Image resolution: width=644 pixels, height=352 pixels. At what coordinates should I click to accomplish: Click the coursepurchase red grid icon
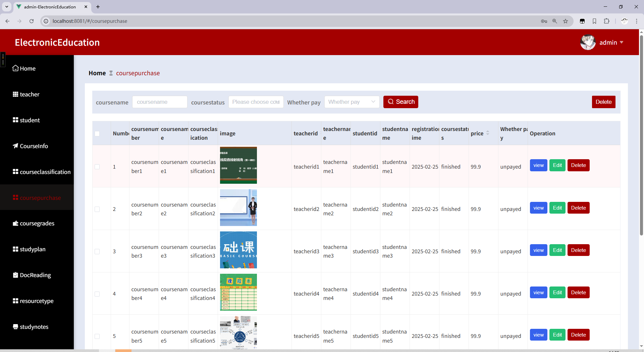[15, 197]
